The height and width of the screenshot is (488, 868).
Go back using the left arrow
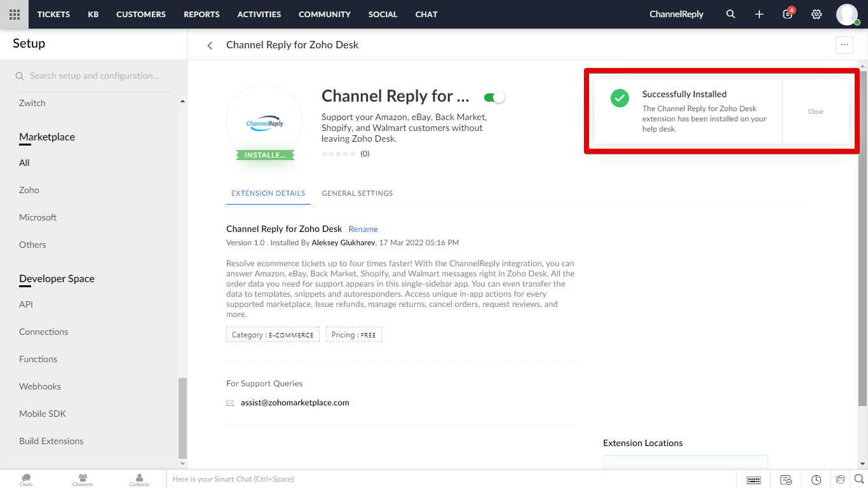pyautogui.click(x=210, y=45)
